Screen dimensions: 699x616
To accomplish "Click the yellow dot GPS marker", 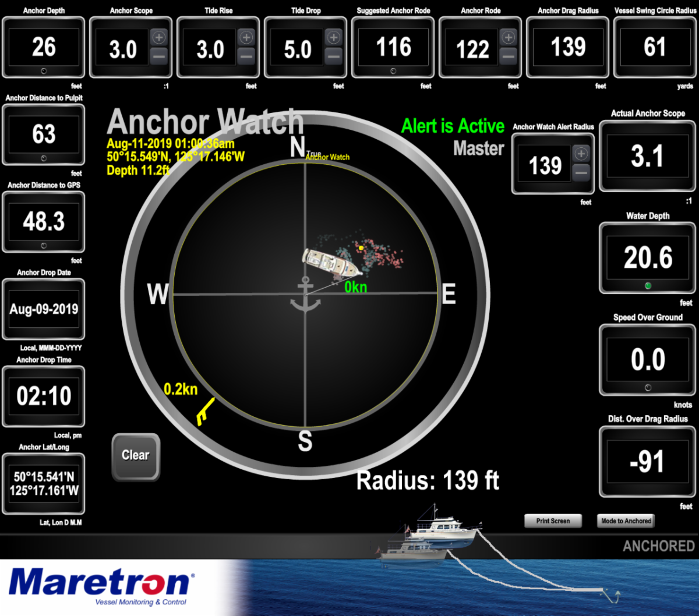I will pos(361,248).
